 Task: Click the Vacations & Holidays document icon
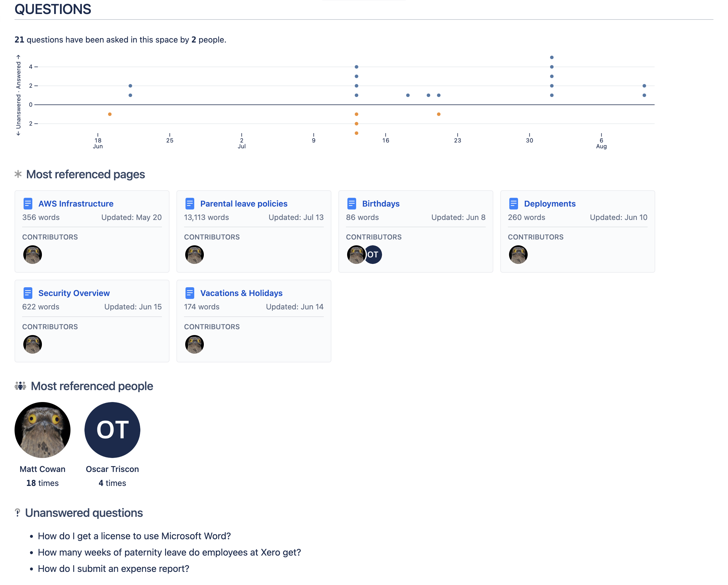(x=190, y=293)
